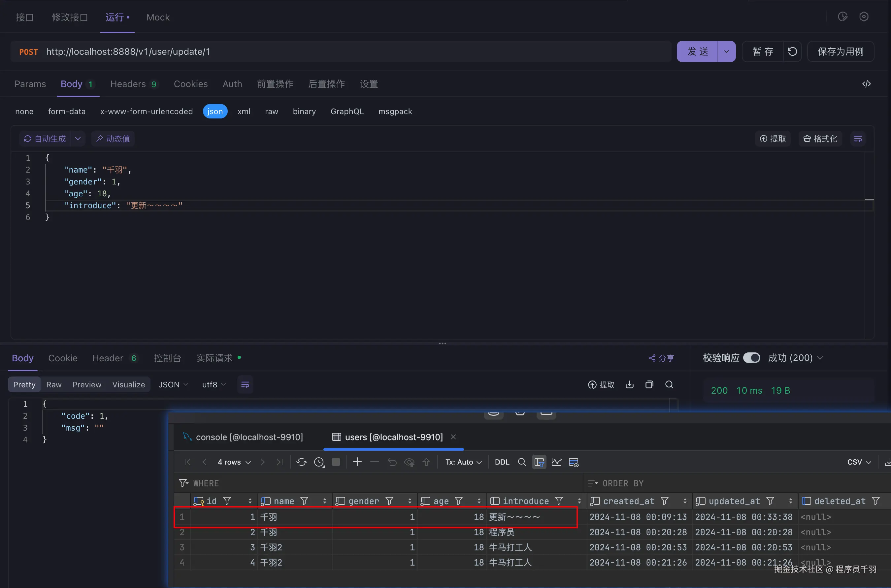
Task: Select the json body type
Action: click(215, 112)
